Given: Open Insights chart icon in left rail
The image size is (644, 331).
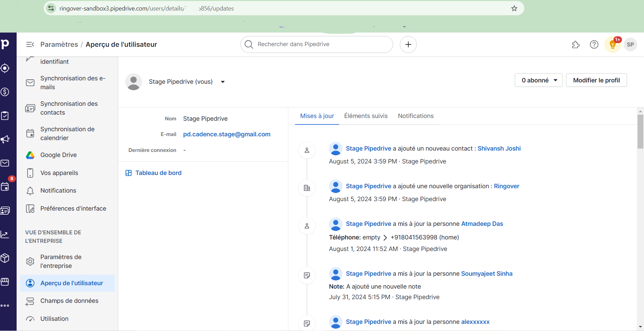Looking at the screenshot, I should pyautogui.click(x=5, y=234).
